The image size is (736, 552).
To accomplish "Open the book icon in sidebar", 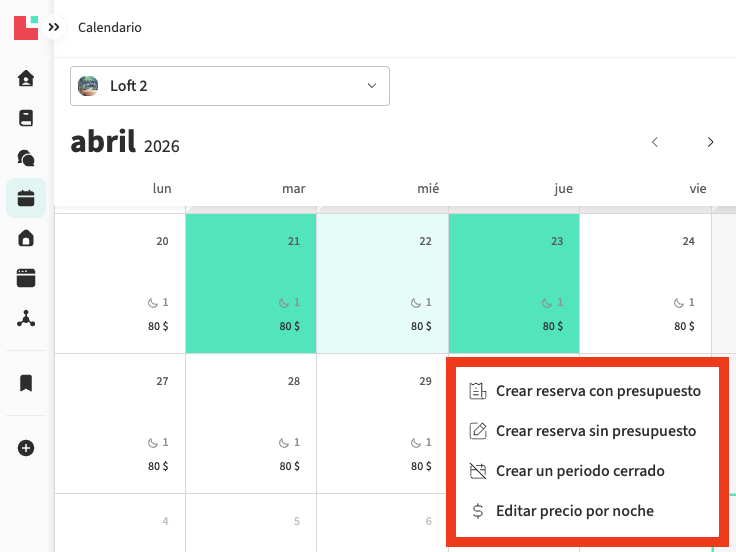I will [x=26, y=118].
